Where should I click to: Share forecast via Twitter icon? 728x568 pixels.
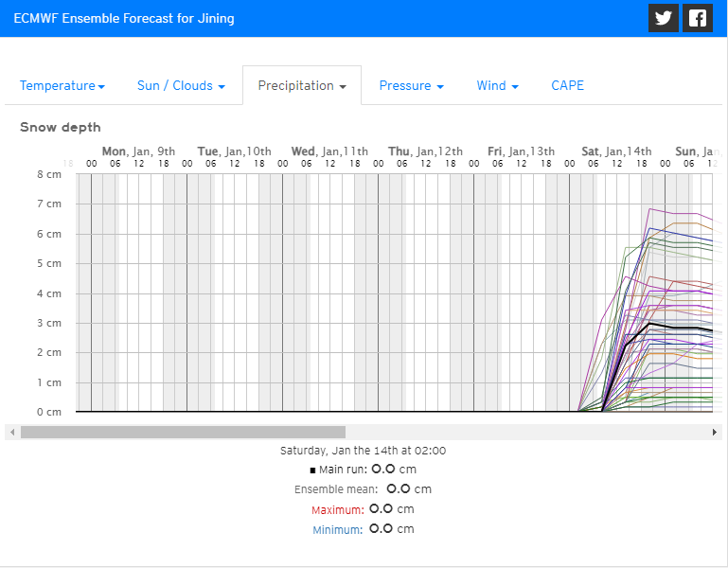(664, 18)
